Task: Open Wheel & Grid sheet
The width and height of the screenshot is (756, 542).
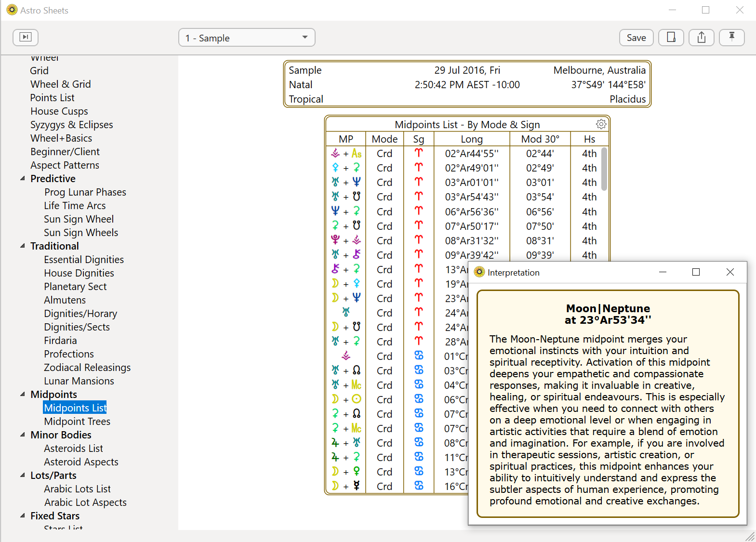Action: coord(61,84)
